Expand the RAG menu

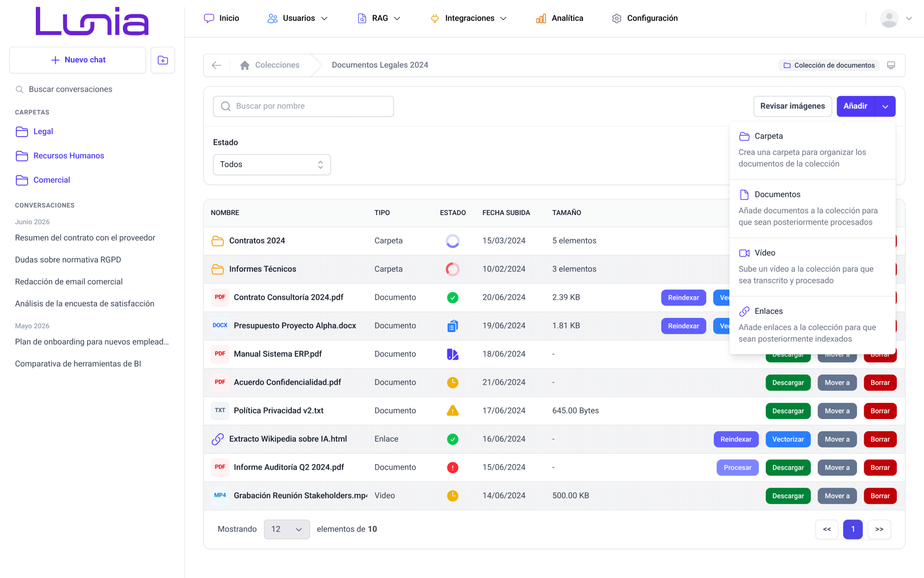tap(379, 18)
